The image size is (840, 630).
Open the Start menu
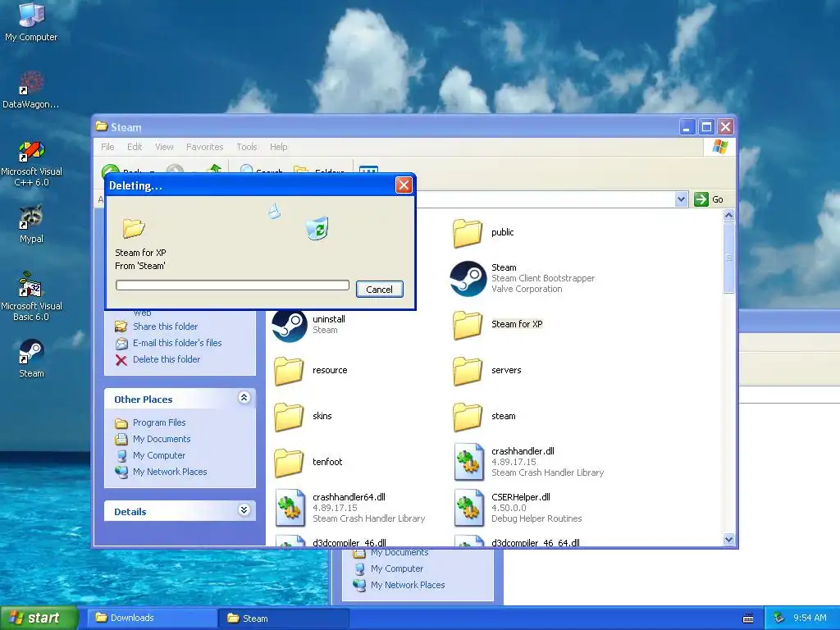(39, 619)
